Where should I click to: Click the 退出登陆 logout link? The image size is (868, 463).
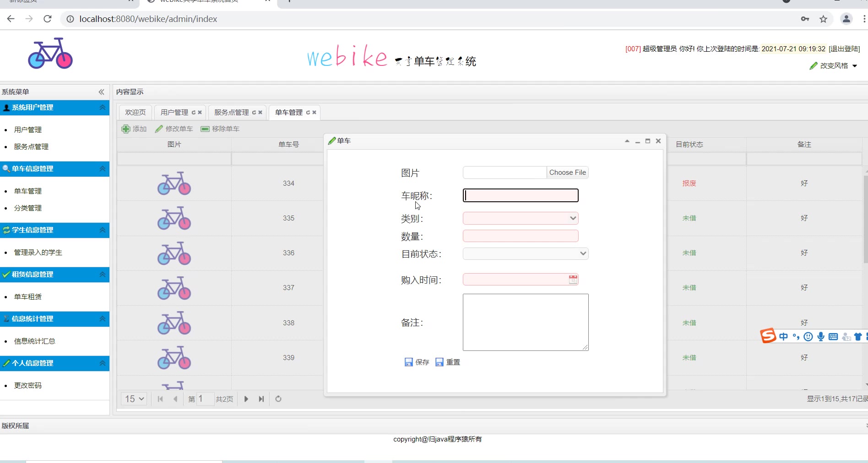(844, 49)
